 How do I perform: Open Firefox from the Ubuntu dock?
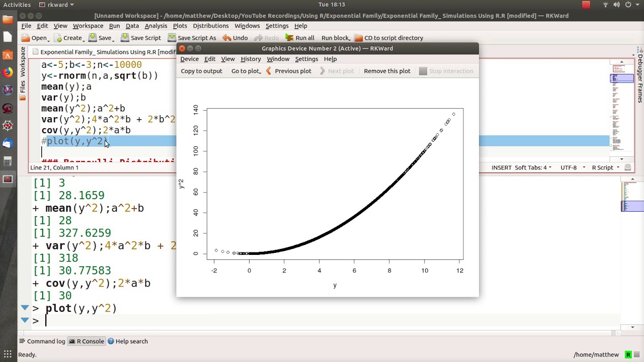tap(8, 72)
